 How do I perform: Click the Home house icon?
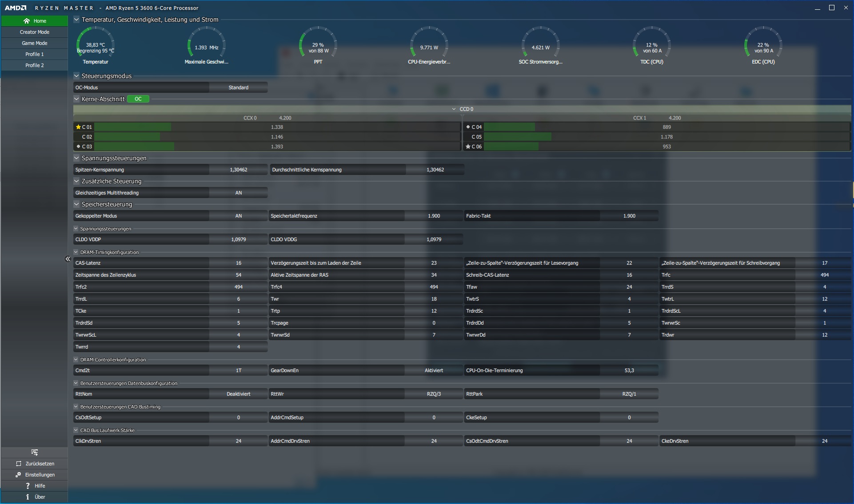tap(27, 21)
